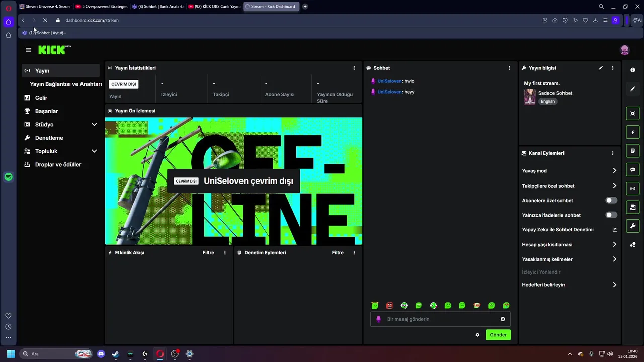Open Yapay Zeka ile Sohbet Denetimi link

click(x=569, y=230)
